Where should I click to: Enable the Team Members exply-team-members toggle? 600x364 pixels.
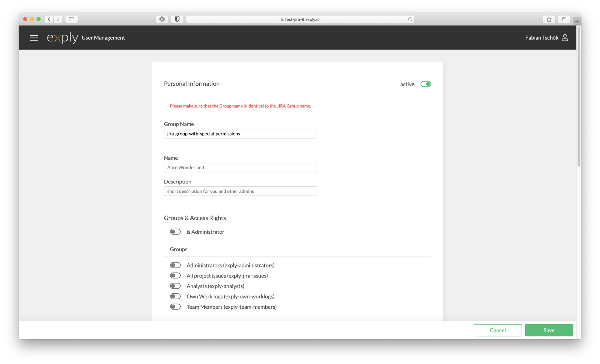(x=175, y=307)
